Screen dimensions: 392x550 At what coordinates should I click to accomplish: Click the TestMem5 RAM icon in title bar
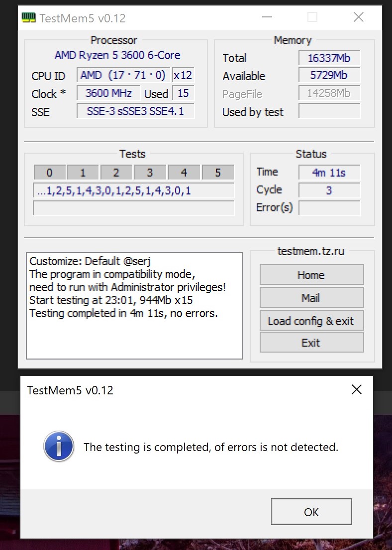tap(28, 17)
